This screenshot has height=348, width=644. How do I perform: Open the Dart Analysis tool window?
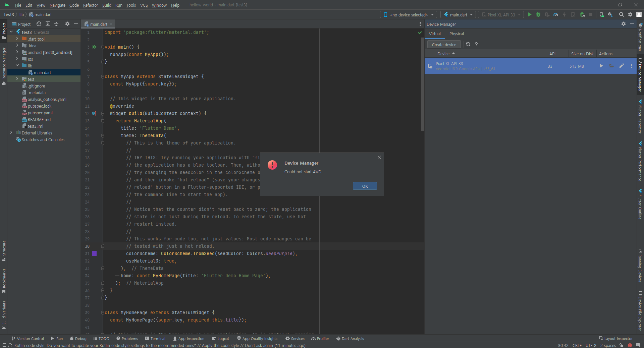point(350,339)
